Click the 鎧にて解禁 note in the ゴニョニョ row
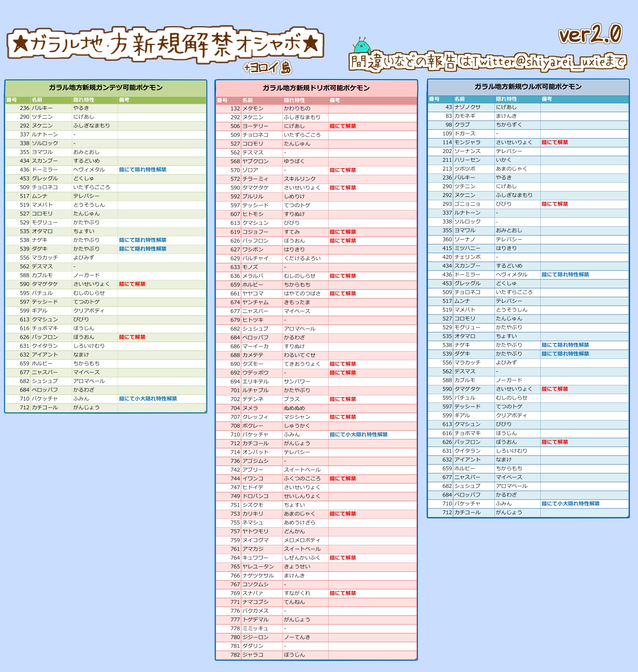 pyautogui.click(x=555, y=204)
